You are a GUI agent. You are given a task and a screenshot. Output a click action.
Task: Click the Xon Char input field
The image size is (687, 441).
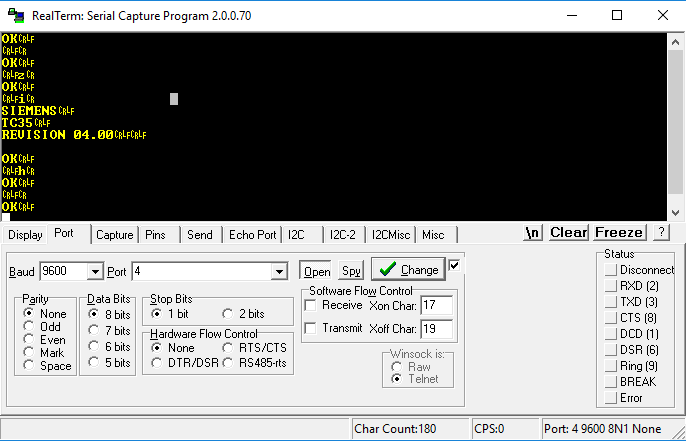tap(435, 304)
